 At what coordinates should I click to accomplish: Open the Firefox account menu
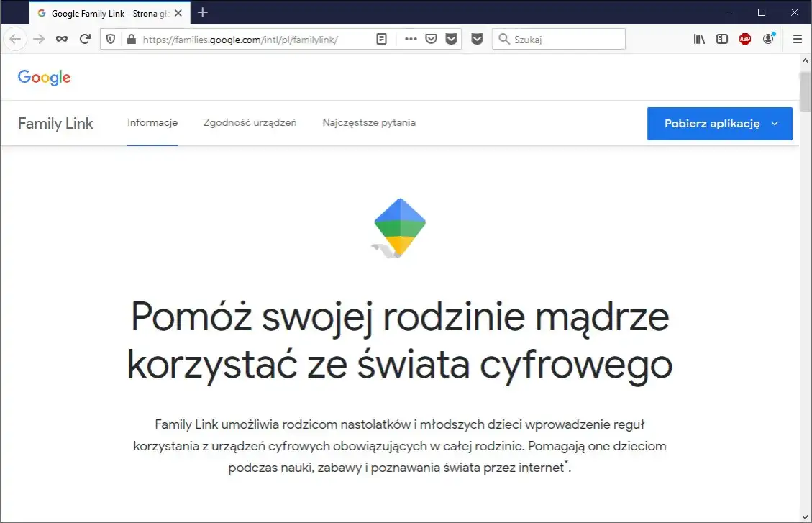(768, 39)
